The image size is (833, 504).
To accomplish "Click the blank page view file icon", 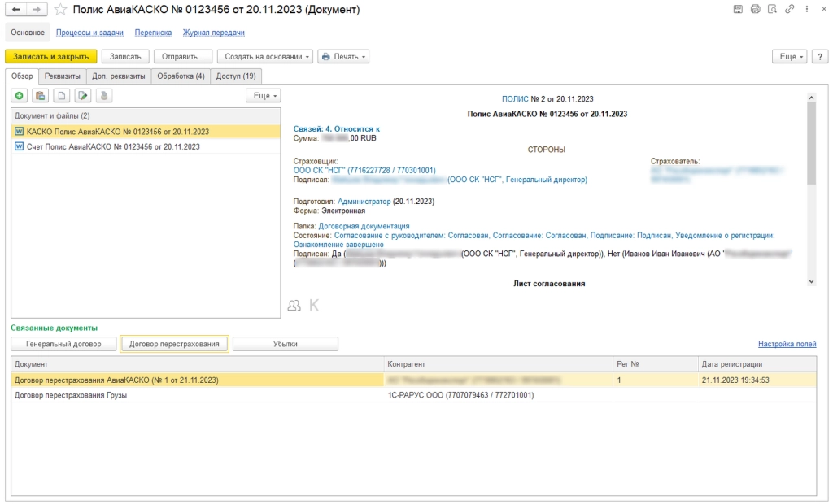I will [61, 95].
